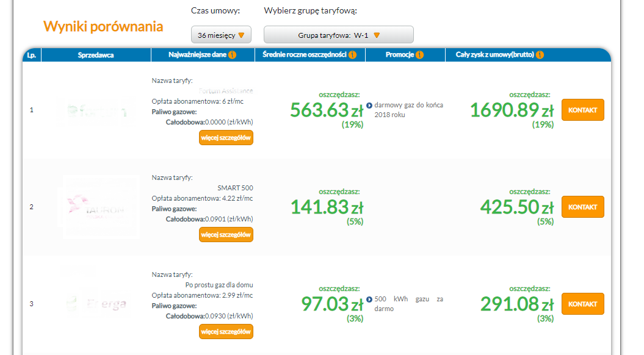Show więcej szczegółów for Fortum Assistance tariff
The height and width of the screenshot is (355, 644).
click(x=226, y=138)
